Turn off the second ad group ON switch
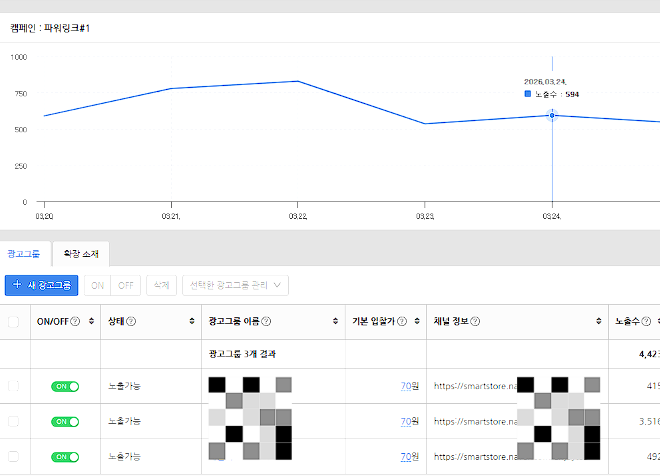 (x=65, y=422)
